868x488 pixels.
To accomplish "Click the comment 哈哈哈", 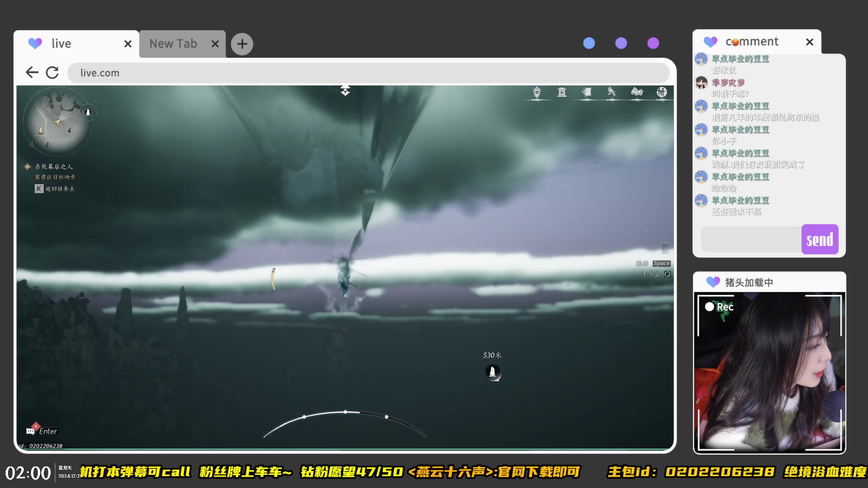I will coord(724,188).
